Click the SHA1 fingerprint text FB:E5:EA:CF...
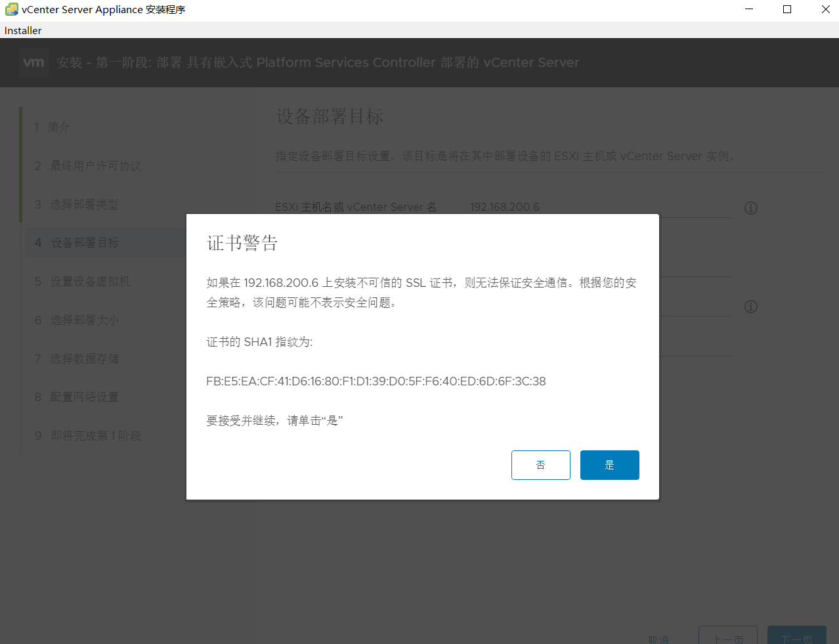This screenshot has height=644, width=839. coord(376,381)
